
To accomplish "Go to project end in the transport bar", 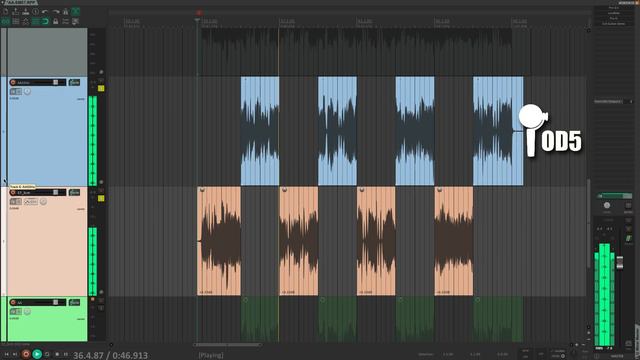I will click(x=15, y=354).
